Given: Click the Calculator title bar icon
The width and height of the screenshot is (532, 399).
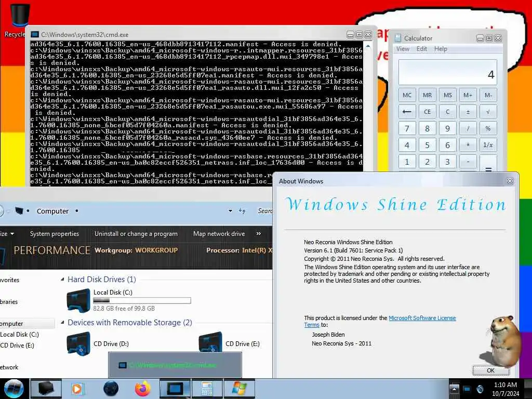Looking at the screenshot, I should point(398,38).
